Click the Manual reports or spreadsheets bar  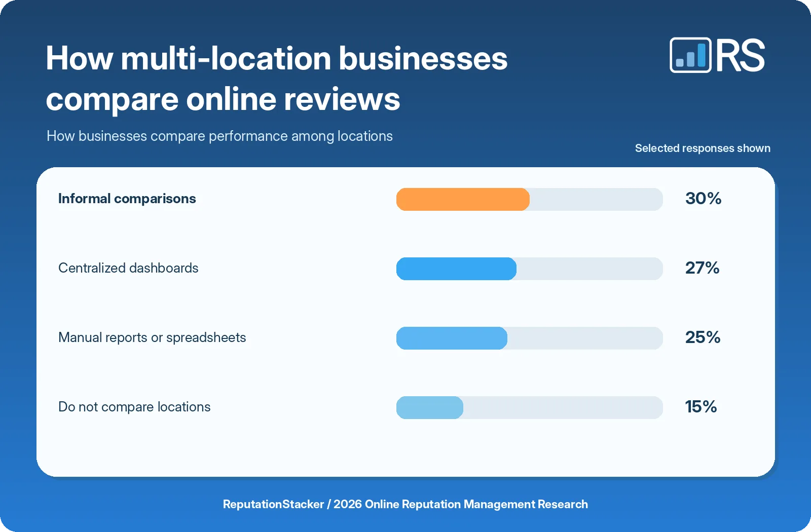[452, 338]
